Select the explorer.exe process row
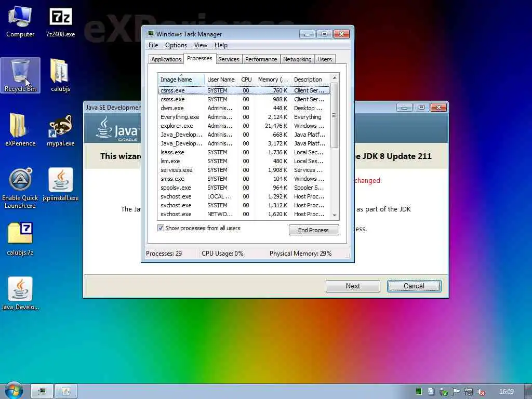 [244, 126]
